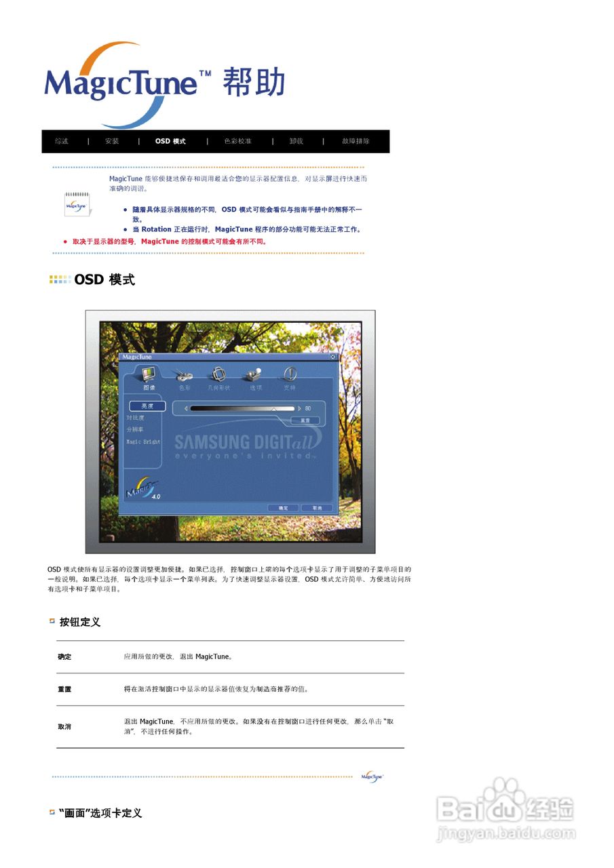The height and width of the screenshot is (868, 614).
Task: Click 重置 in the button definitions table
Action: pos(64,689)
